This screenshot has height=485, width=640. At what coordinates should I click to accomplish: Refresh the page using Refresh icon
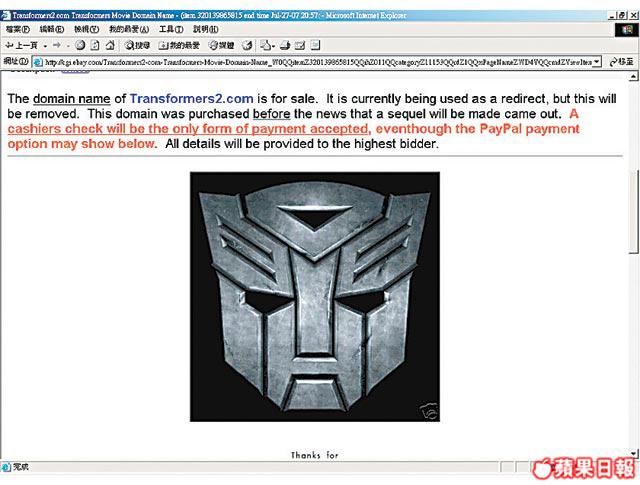pos(95,45)
